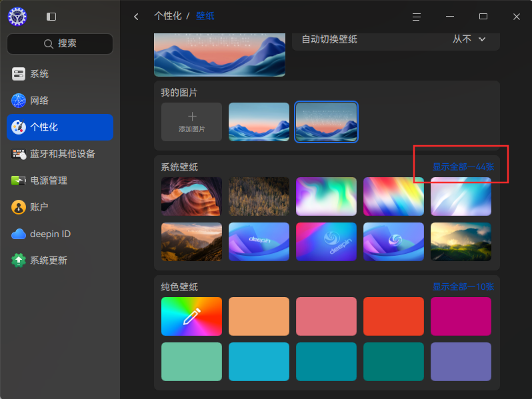Click the search magnifier icon
This screenshot has width=532, height=399.
tap(49, 44)
